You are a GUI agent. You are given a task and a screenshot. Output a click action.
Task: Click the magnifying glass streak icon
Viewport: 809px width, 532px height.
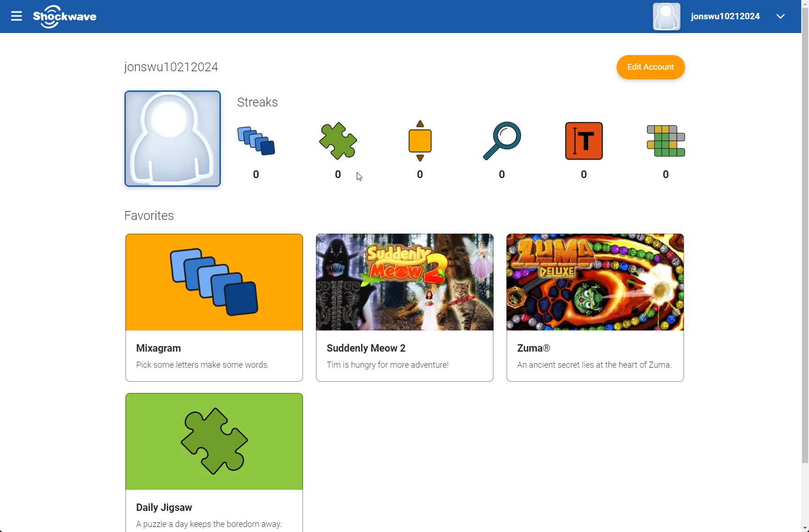click(502, 141)
